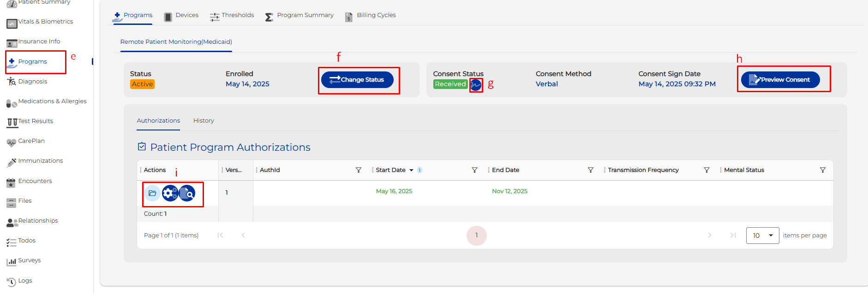Click the Diagnosis sidebar icon
The width and height of the screenshot is (868, 295).
click(x=12, y=82)
